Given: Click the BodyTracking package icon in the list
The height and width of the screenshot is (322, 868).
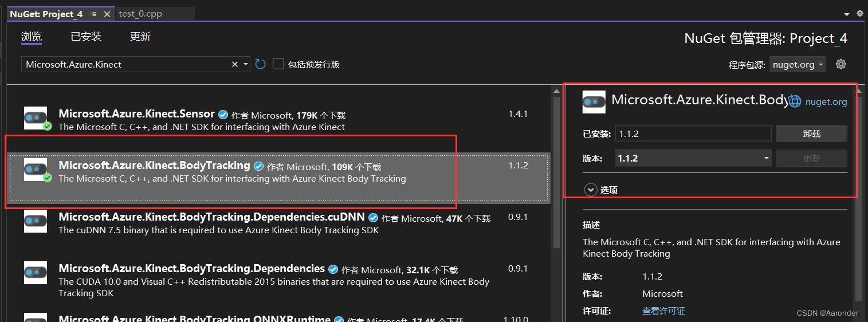Looking at the screenshot, I should [x=37, y=170].
